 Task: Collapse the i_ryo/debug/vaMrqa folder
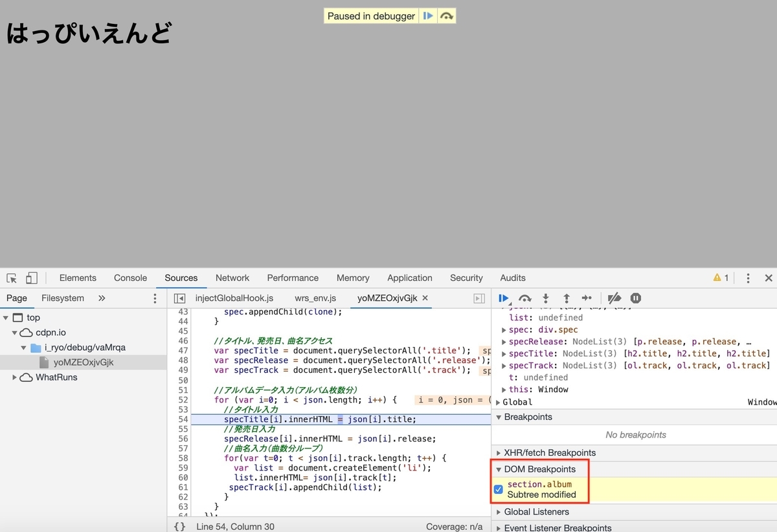23,348
